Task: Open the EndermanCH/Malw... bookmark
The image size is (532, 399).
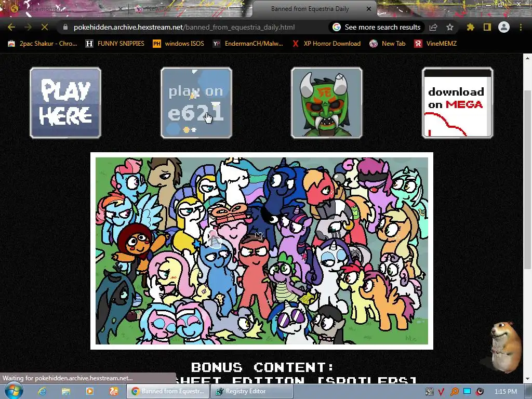Action: tap(248, 44)
